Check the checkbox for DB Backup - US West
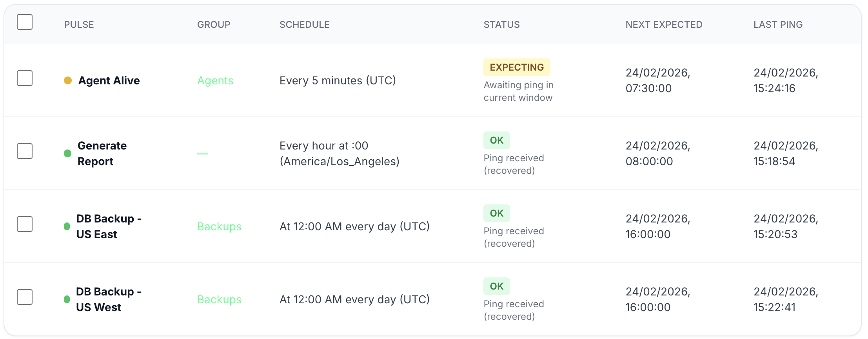Screen dimensions: 868x339 tap(24, 297)
